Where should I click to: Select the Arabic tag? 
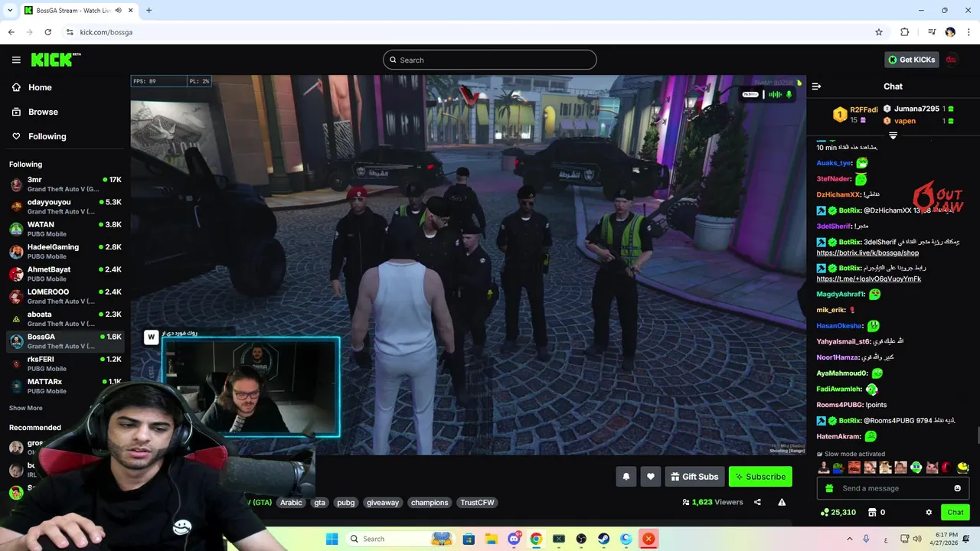291,503
